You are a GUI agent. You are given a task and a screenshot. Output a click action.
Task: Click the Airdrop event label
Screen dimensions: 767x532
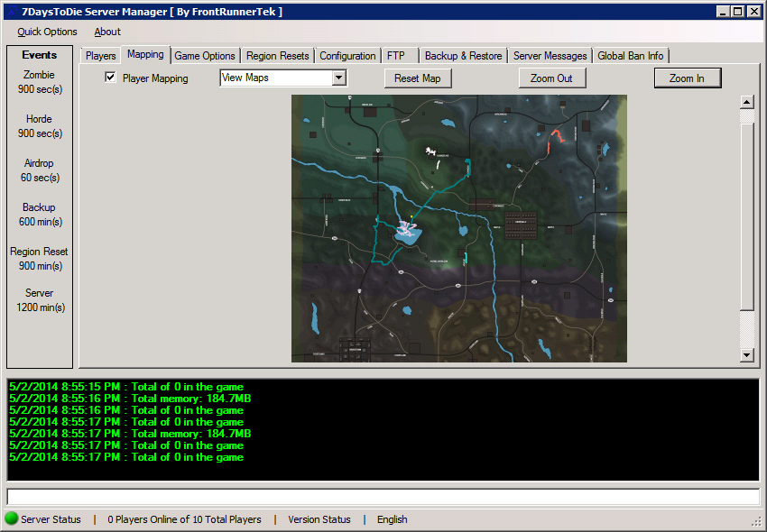(39, 163)
